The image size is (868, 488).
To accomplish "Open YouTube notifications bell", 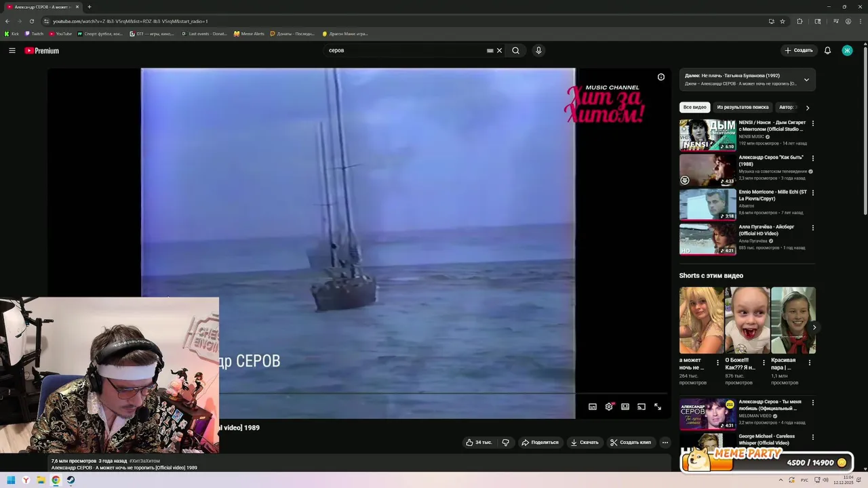I will pos(827,50).
